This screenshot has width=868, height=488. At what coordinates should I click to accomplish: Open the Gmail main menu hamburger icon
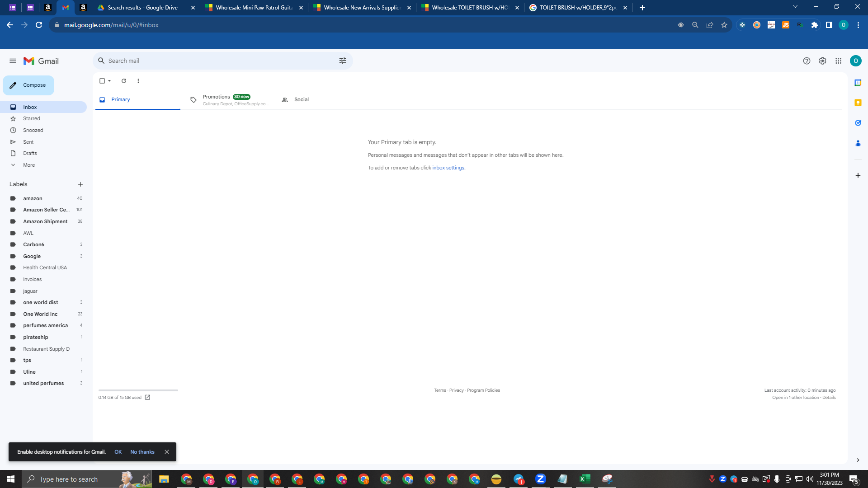coord(13,61)
